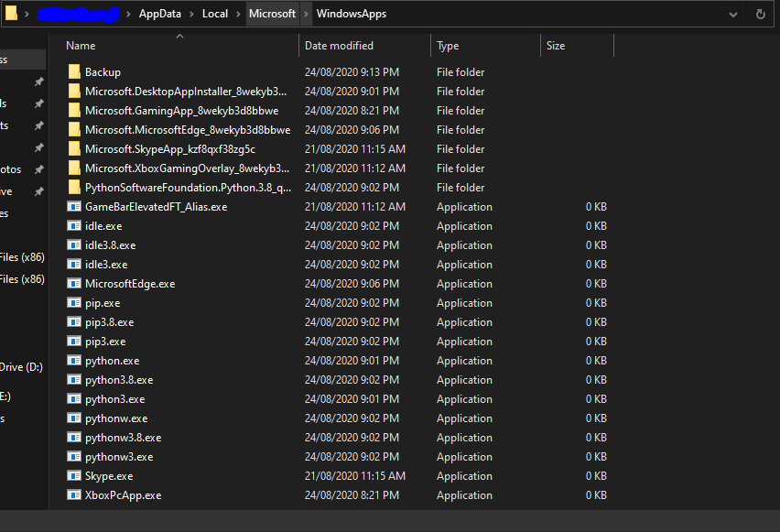
Task: Expand the chevron after the folder icon
Action: coord(27,14)
